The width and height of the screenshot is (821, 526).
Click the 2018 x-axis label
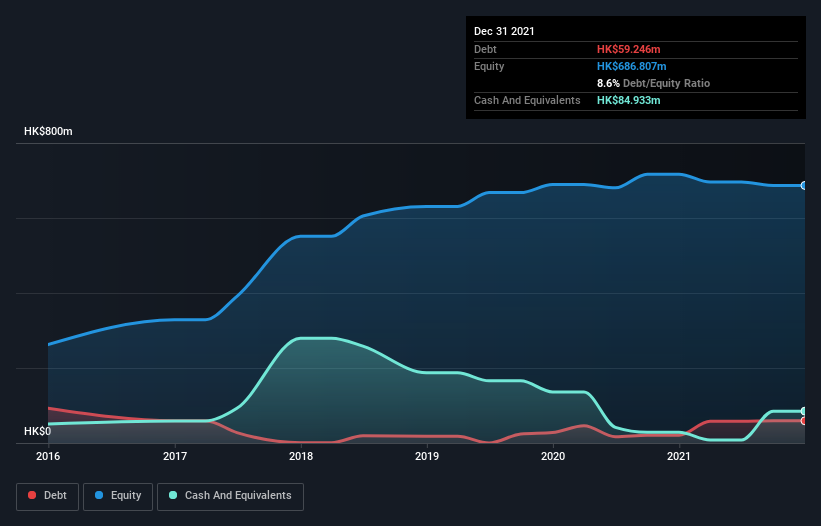pyautogui.click(x=301, y=456)
